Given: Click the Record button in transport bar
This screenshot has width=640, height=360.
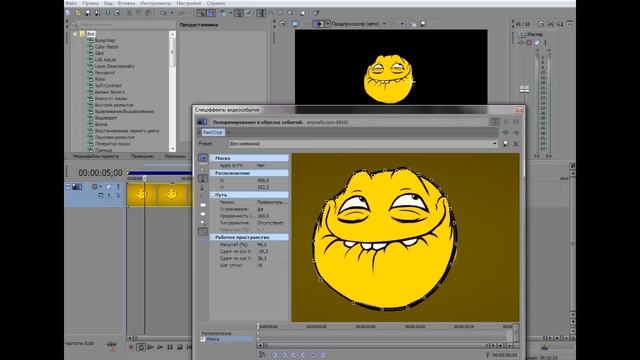Looking at the screenshot, I should [x=131, y=347].
